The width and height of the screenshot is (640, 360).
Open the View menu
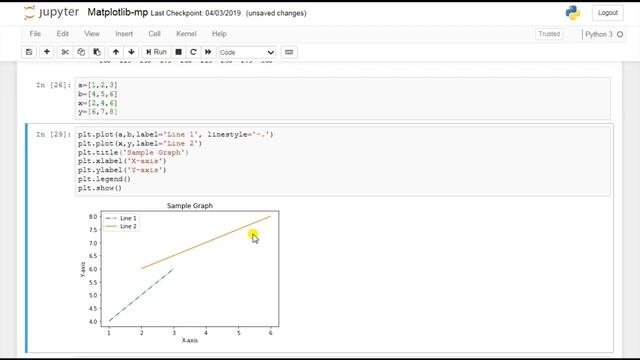pyautogui.click(x=92, y=34)
